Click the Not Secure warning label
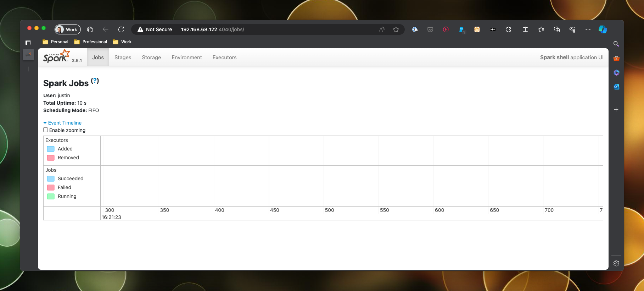Image resolution: width=644 pixels, height=291 pixels. click(x=155, y=29)
